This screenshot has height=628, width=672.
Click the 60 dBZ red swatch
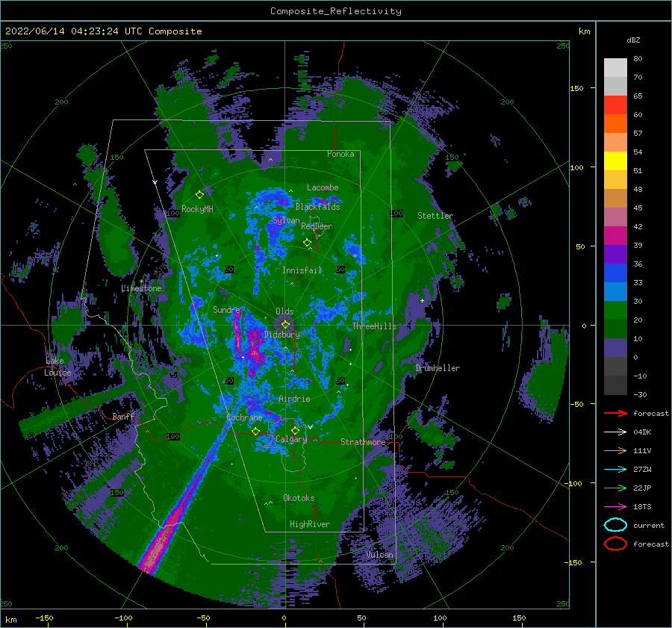click(x=615, y=105)
